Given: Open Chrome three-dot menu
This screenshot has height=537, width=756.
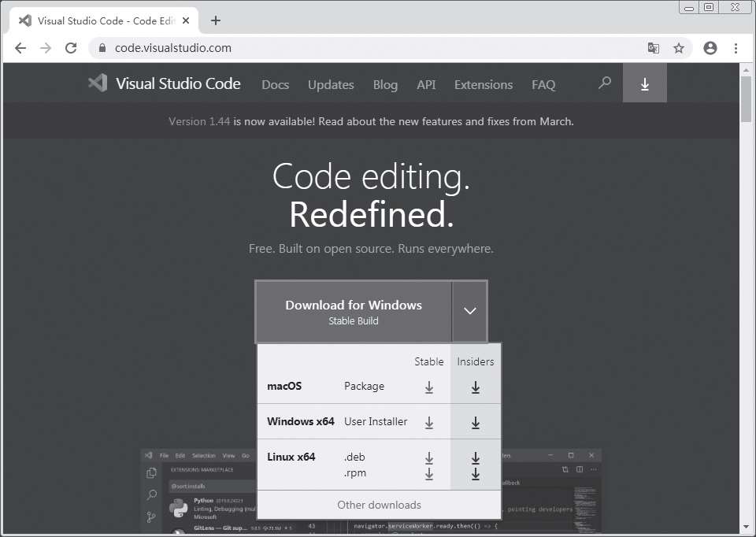Looking at the screenshot, I should click(x=736, y=48).
